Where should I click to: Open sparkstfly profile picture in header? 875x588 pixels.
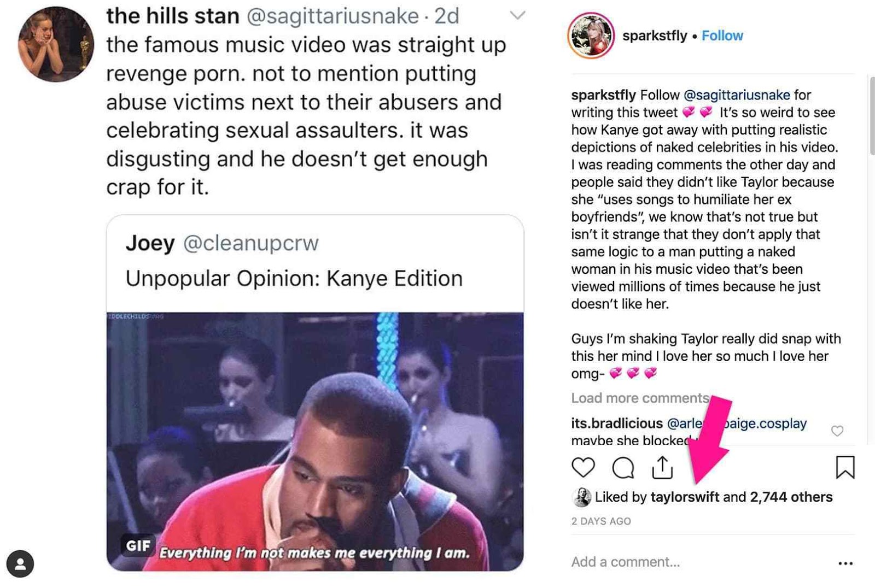tap(591, 36)
